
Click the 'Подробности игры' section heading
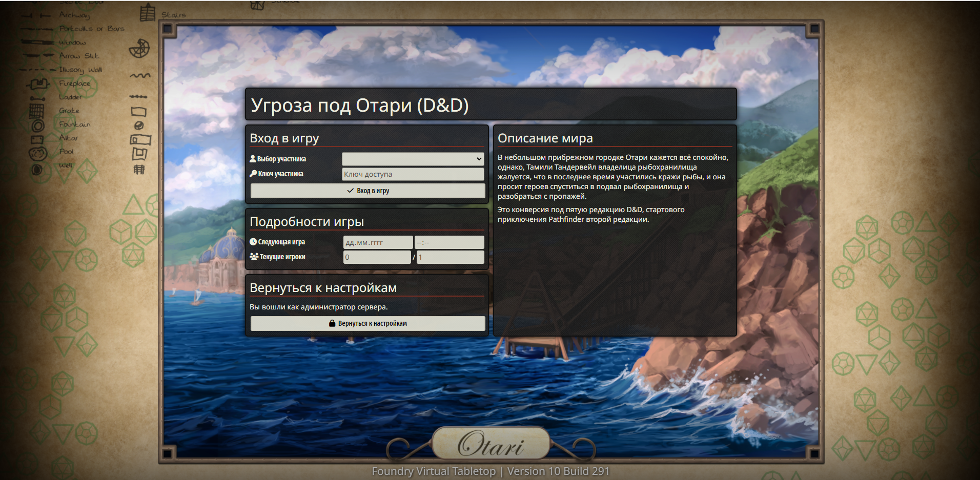307,222
